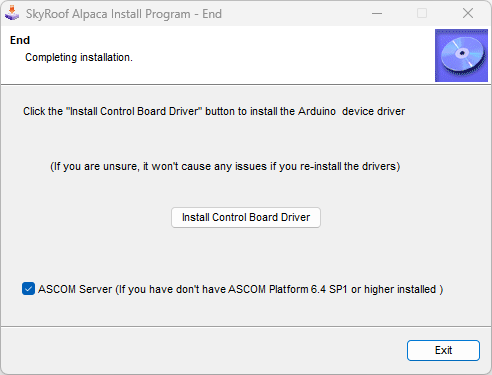
Task: Minimize the SkyRoof Alpaca installer window
Action: coord(377,14)
